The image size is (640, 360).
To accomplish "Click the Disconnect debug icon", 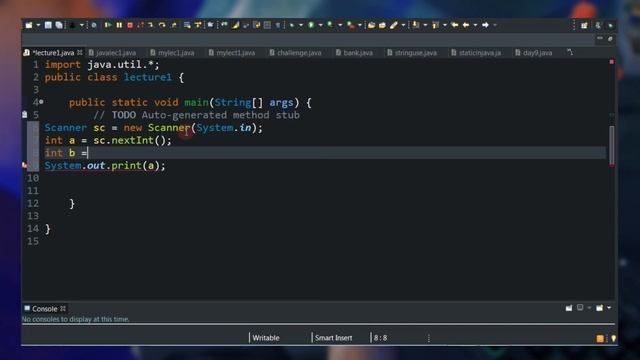I will point(140,25).
